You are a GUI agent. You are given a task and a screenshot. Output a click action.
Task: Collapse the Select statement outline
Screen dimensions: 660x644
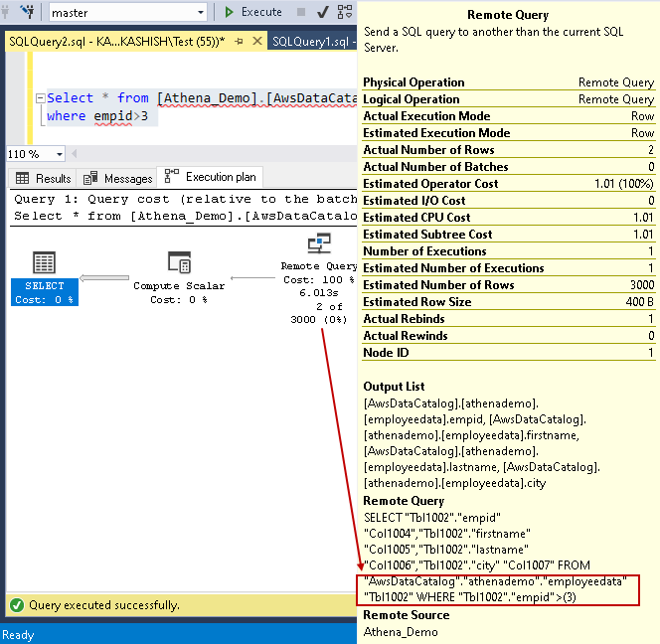pyautogui.click(x=41, y=98)
